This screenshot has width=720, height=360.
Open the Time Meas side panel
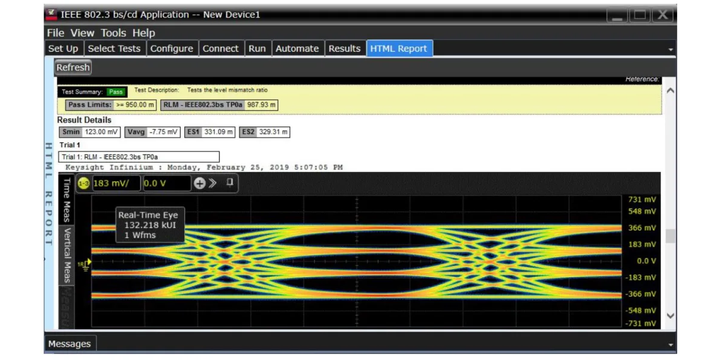coord(67,200)
